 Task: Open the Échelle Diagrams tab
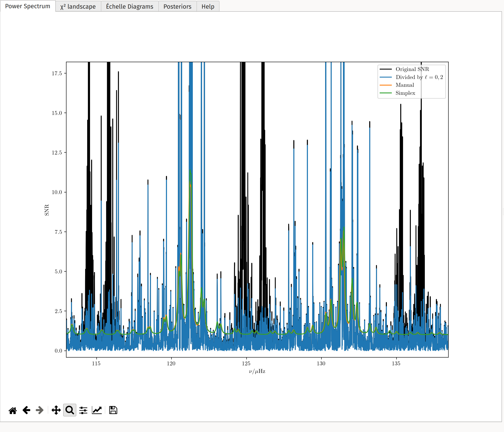(x=130, y=6)
